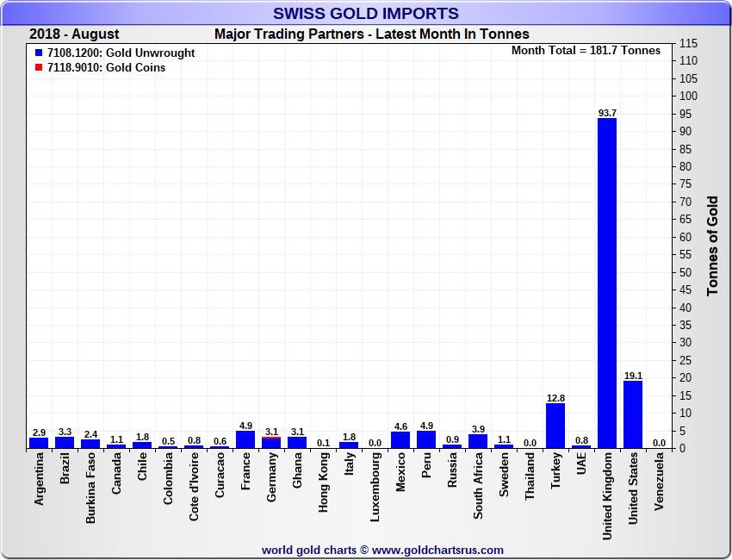Click the blue Gold Unwrought legend square
The image size is (732, 560).
pyautogui.click(x=39, y=53)
